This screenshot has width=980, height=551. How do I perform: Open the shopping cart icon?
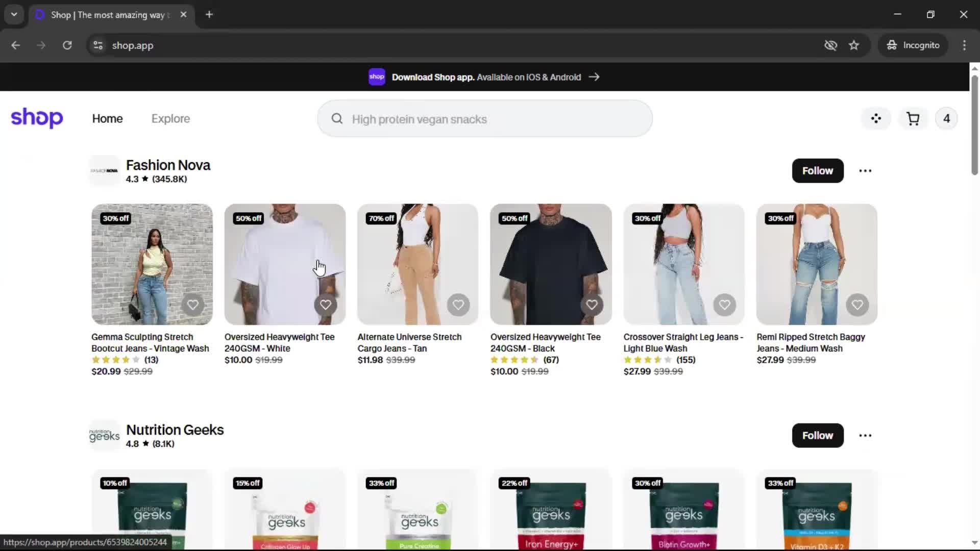pyautogui.click(x=913, y=119)
